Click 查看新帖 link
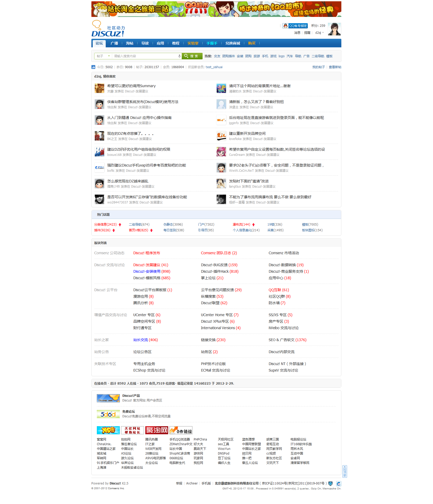Image resolution: width=433 pixels, height=504 pixels. tap(335, 67)
